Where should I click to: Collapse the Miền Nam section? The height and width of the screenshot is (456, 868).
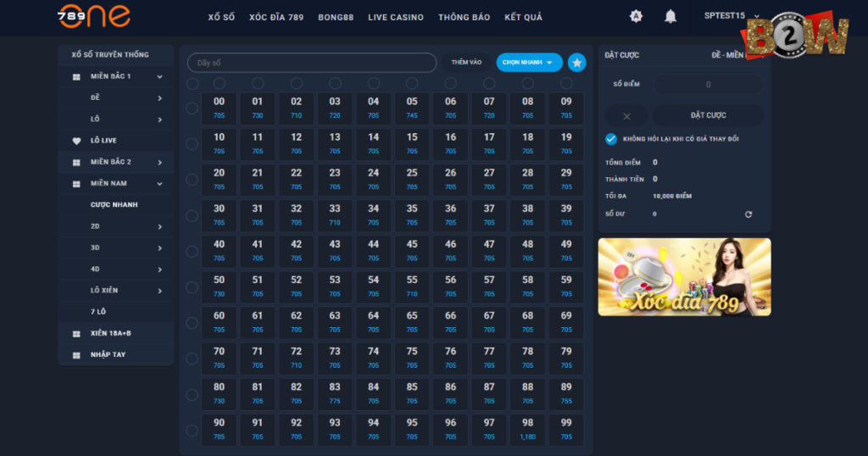pos(159,184)
